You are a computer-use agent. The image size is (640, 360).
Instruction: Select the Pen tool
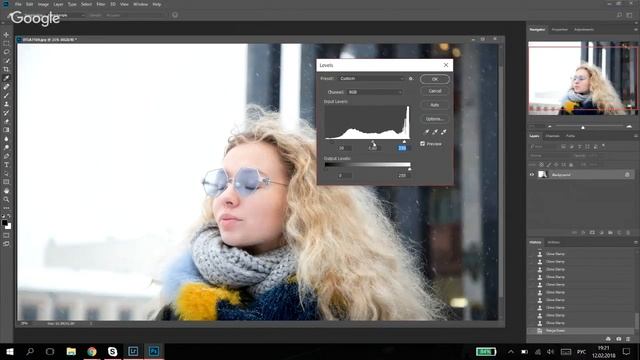coord(6,156)
